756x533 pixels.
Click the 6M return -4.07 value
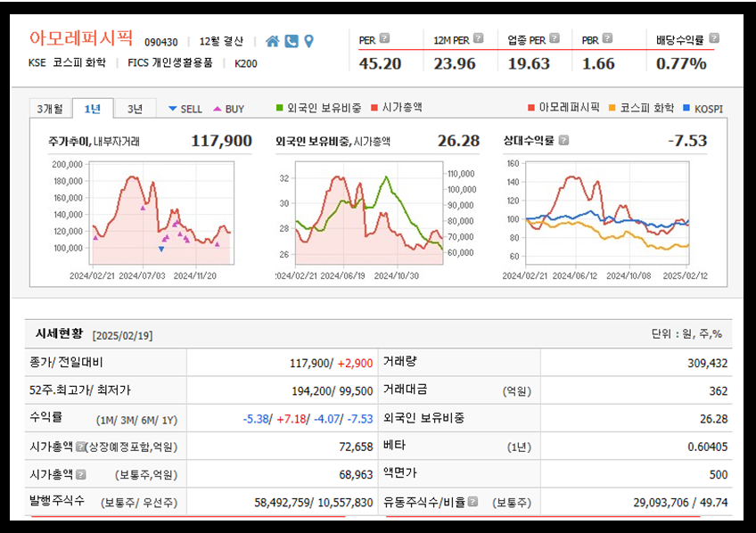point(327,419)
